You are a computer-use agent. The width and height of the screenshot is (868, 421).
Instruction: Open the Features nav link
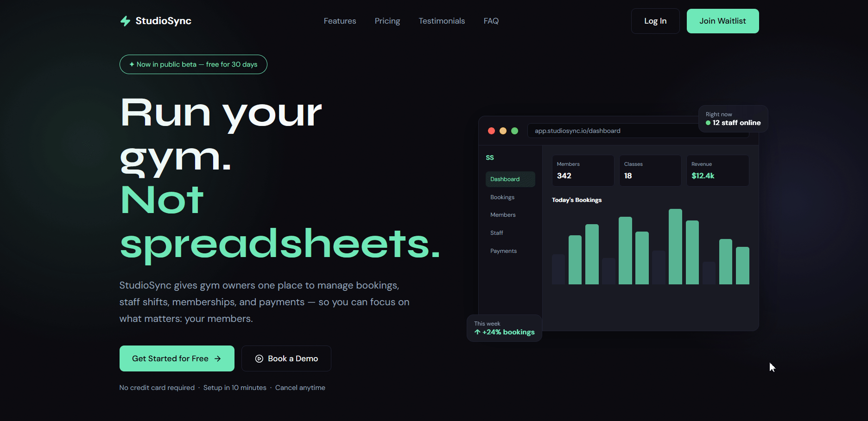340,21
